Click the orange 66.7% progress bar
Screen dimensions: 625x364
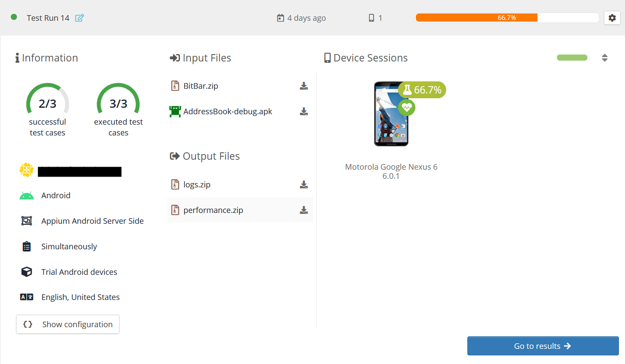coord(476,18)
